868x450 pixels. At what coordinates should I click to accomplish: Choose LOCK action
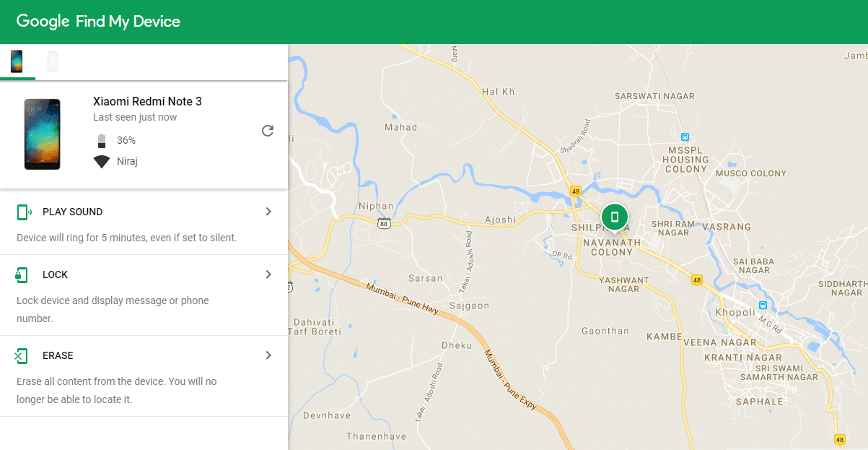pyautogui.click(x=56, y=274)
